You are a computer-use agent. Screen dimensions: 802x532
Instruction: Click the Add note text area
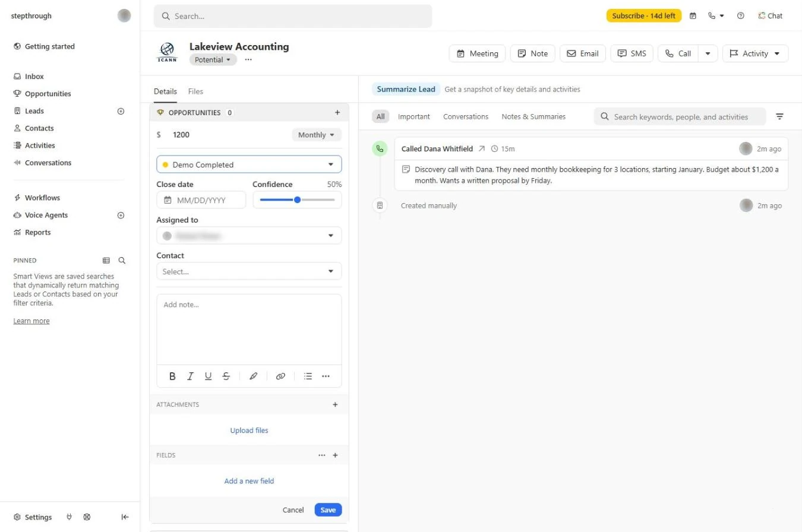pos(249,330)
